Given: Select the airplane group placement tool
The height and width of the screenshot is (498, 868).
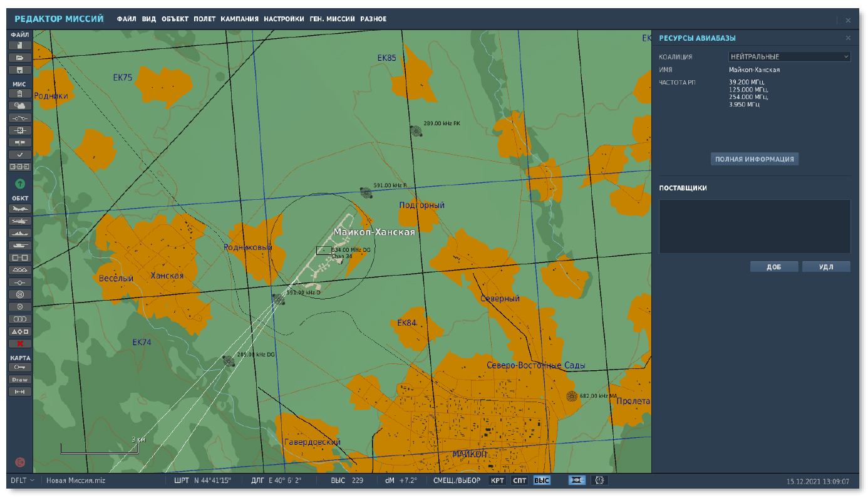Looking at the screenshot, I should [x=20, y=209].
